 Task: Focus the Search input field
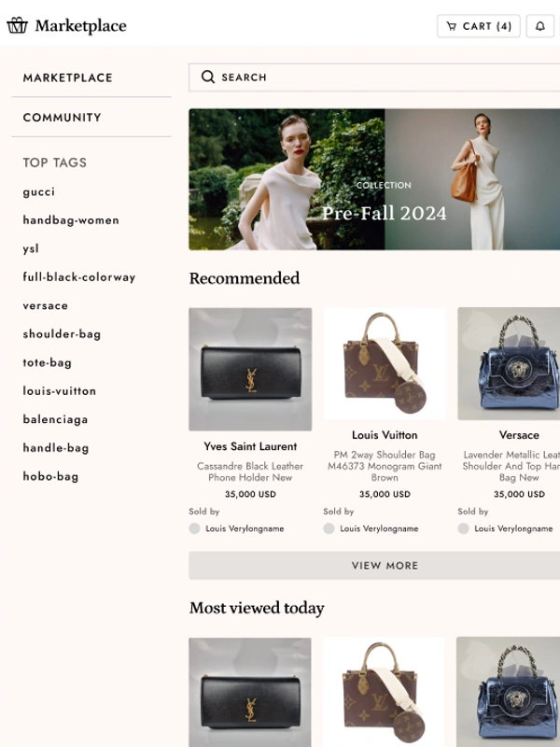(x=374, y=78)
